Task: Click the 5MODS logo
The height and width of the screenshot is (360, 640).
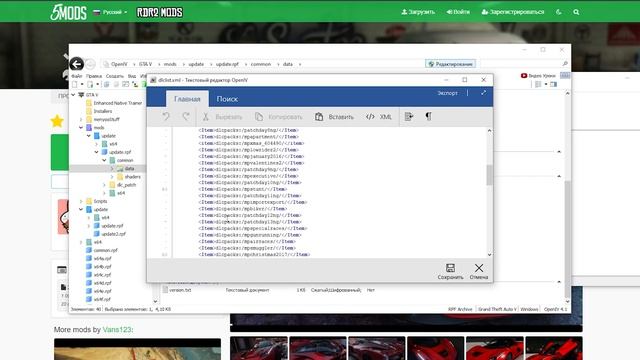Action: pyautogui.click(x=68, y=12)
